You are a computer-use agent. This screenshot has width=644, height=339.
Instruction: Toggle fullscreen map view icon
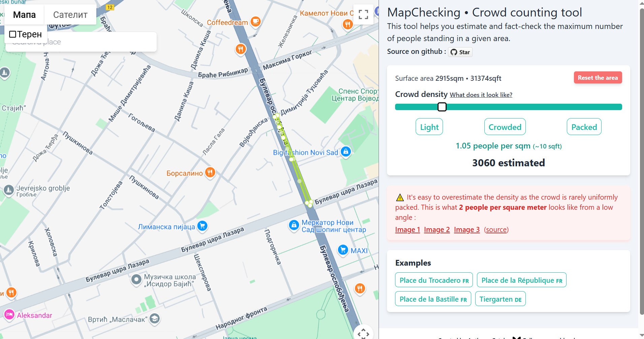[363, 14]
